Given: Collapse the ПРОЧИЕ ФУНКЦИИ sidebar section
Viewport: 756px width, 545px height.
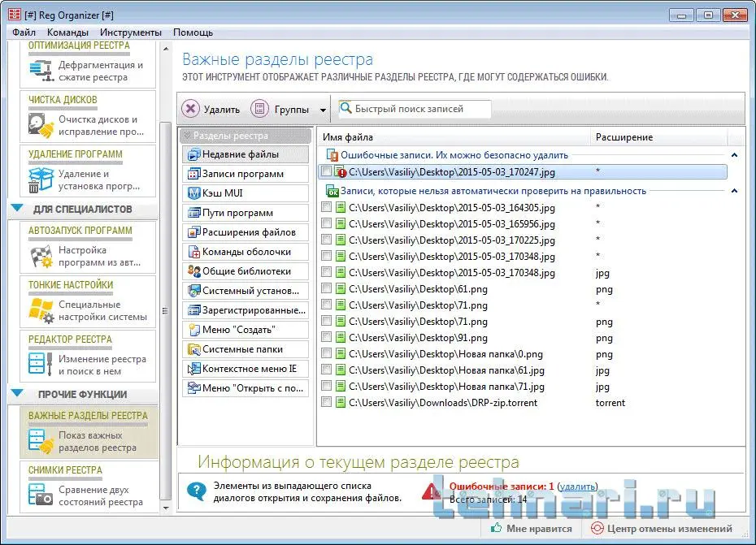Looking at the screenshot, I should click(x=17, y=393).
